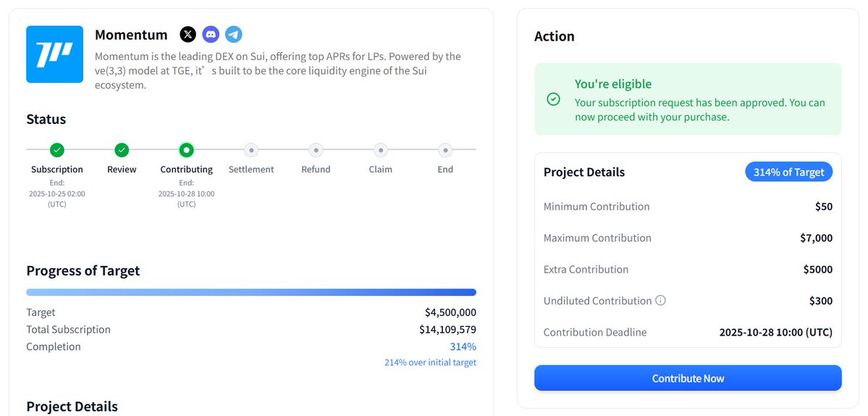The height and width of the screenshot is (416, 868).
Task: Click the Undiluted Contribution info icon
Action: 660,301
